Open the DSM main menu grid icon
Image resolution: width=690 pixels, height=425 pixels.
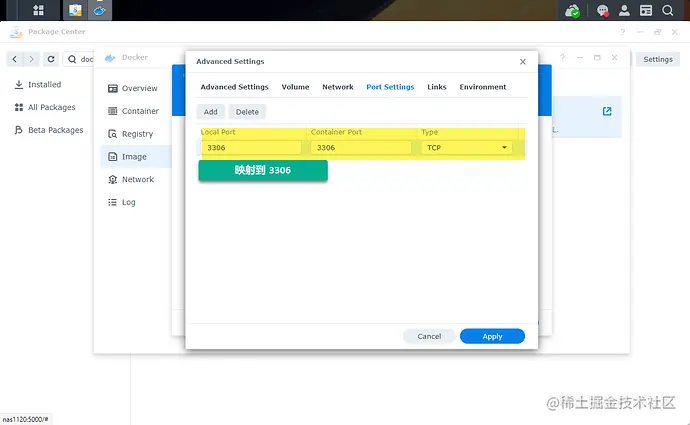(x=38, y=10)
